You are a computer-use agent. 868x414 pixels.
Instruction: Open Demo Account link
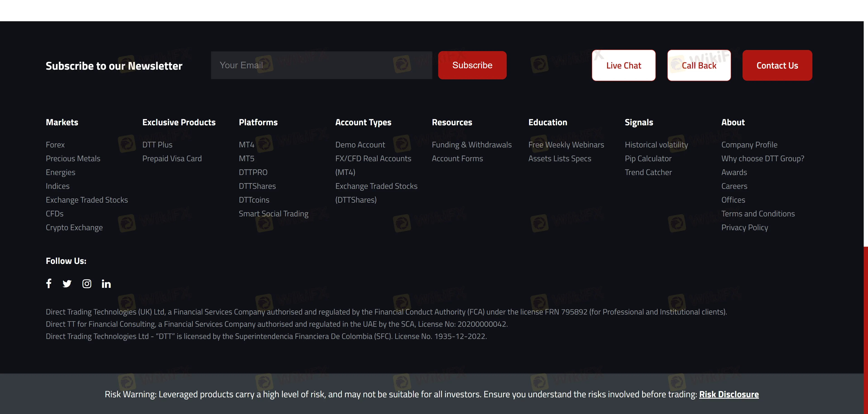(360, 145)
